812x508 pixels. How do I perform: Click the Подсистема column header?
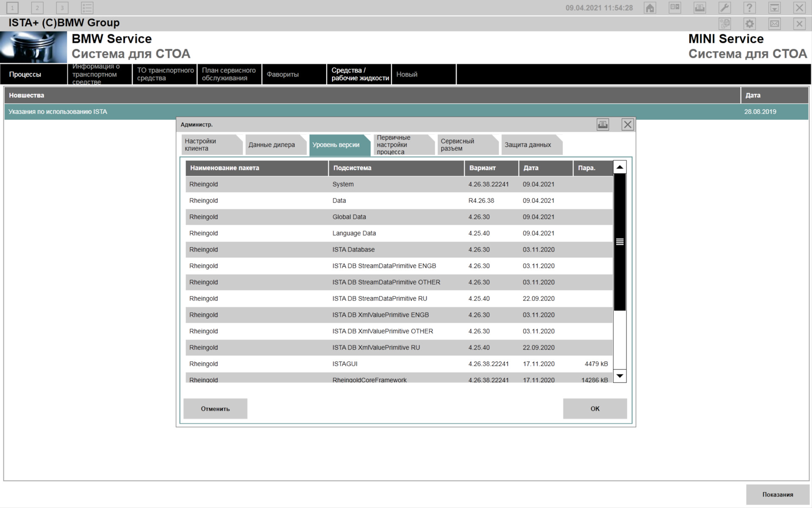click(x=396, y=168)
